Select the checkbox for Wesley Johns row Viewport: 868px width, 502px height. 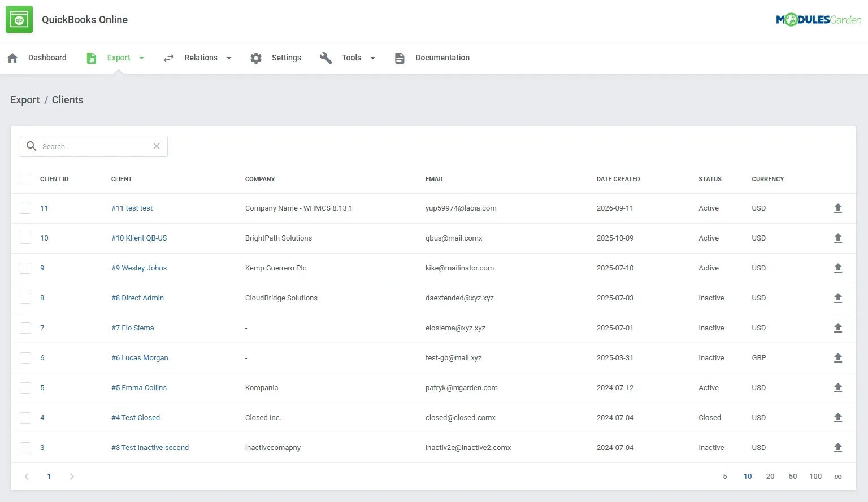[x=25, y=268]
